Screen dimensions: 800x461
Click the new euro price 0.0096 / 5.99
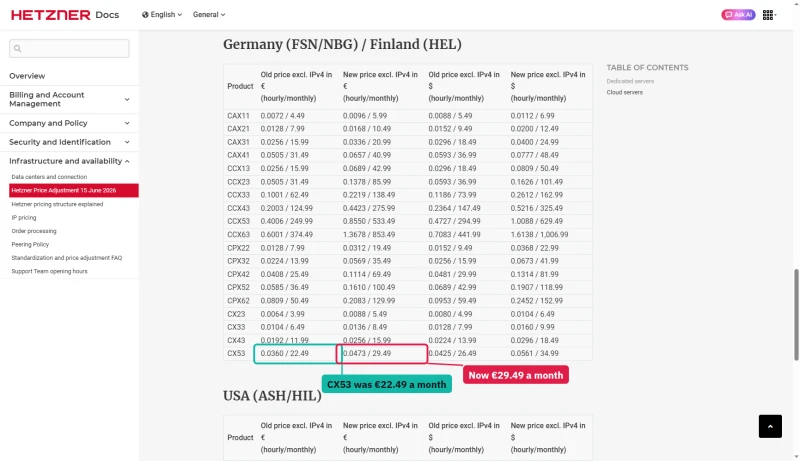tap(365, 116)
